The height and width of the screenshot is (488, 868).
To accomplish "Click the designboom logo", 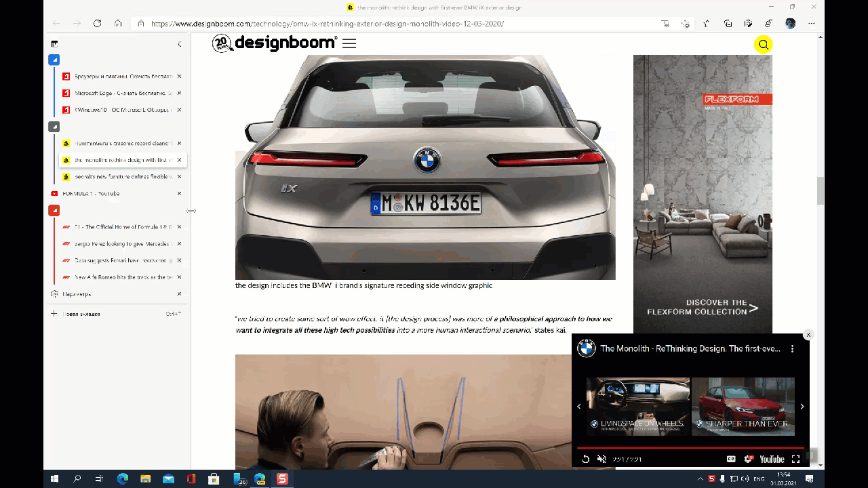I will click(x=275, y=43).
